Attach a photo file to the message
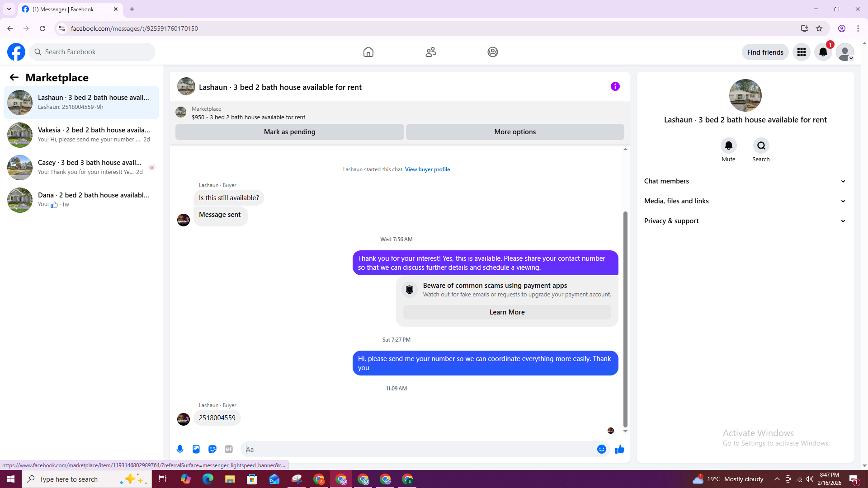 click(x=196, y=449)
